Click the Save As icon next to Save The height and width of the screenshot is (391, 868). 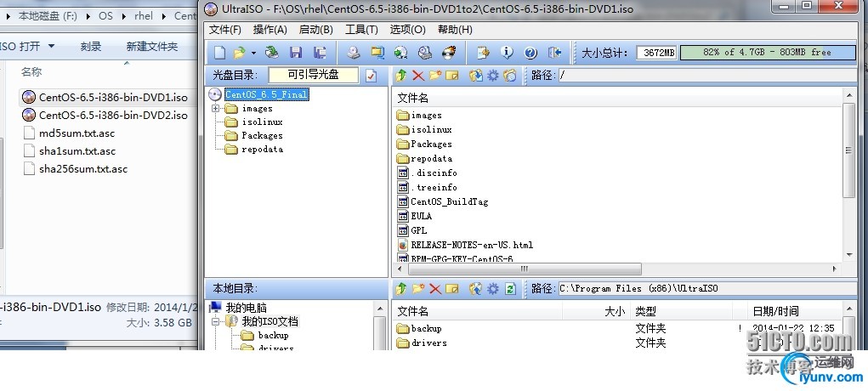coord(320,53)
